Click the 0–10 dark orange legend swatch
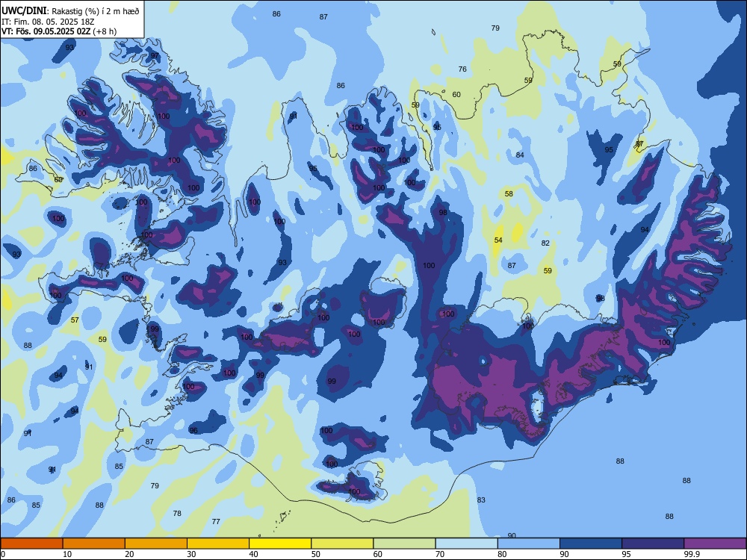Screen dimensions: 747x560 click(x=31, y=544)
